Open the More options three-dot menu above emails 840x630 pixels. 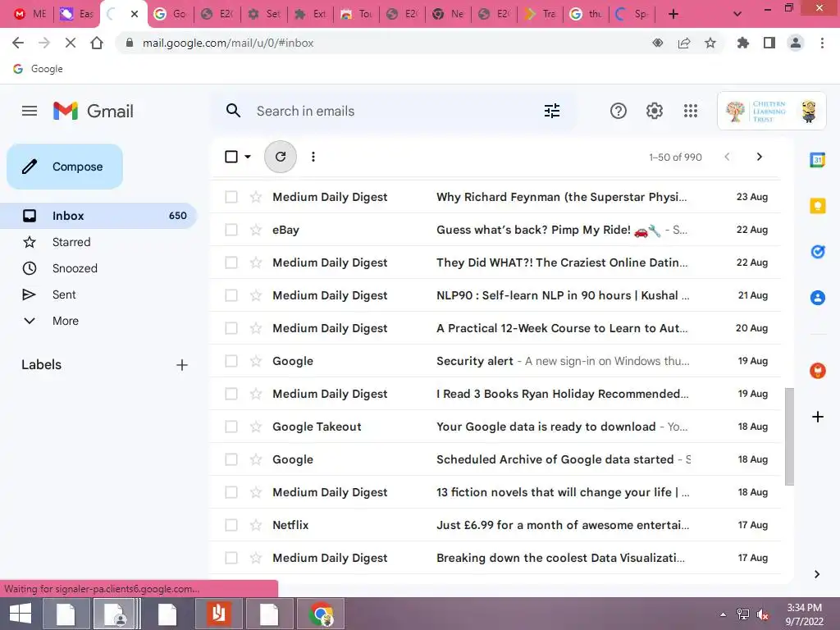pos(313,157)
